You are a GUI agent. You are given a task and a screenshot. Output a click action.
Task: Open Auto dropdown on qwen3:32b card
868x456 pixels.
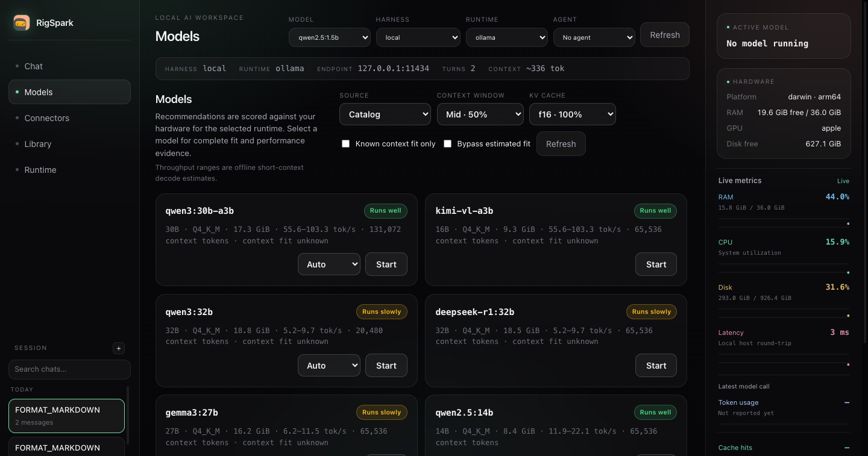point(329,366)
